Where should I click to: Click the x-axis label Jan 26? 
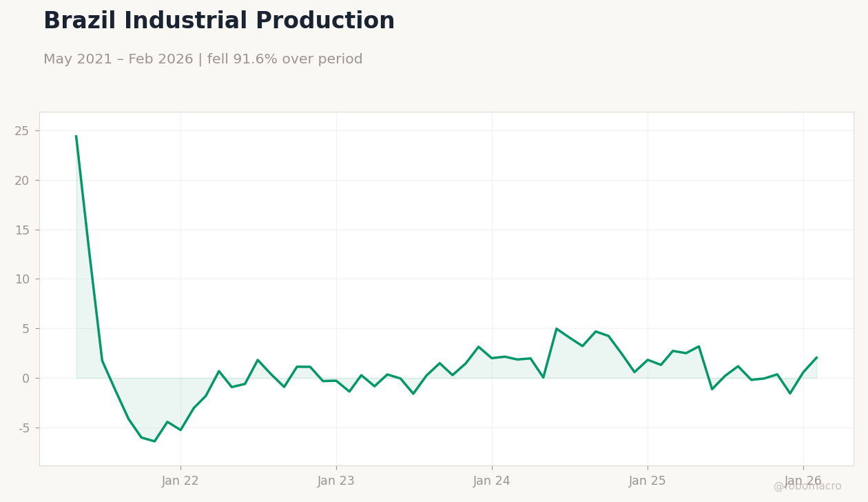803,481
